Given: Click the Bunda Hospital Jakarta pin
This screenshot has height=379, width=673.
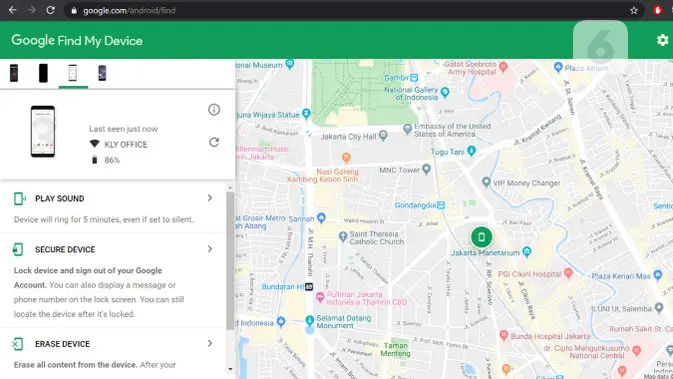Looking at the screenshot, I should pos(504,335).
